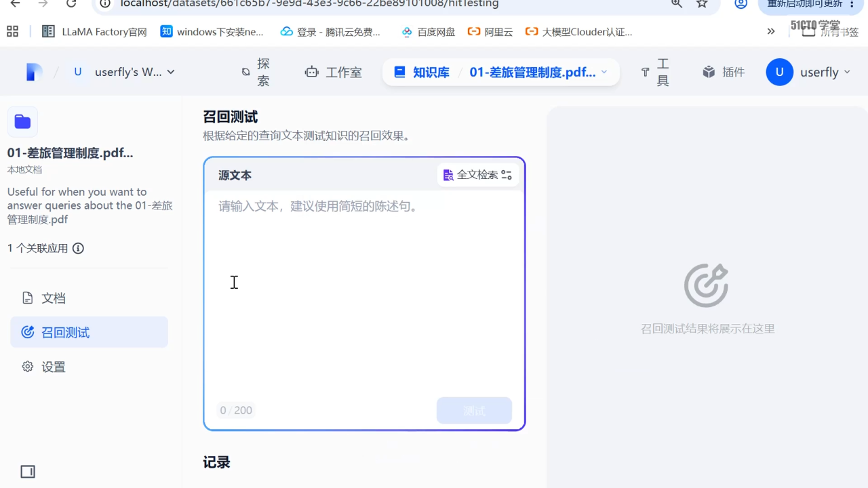
Task: Click the 0 / 200 character counter
Action: pos(236,410)
